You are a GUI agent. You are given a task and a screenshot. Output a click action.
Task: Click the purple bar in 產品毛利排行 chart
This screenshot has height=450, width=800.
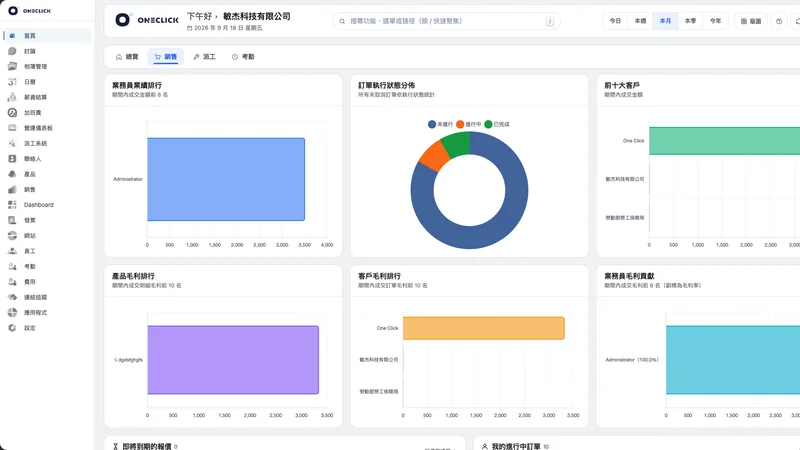coord(233,360)
